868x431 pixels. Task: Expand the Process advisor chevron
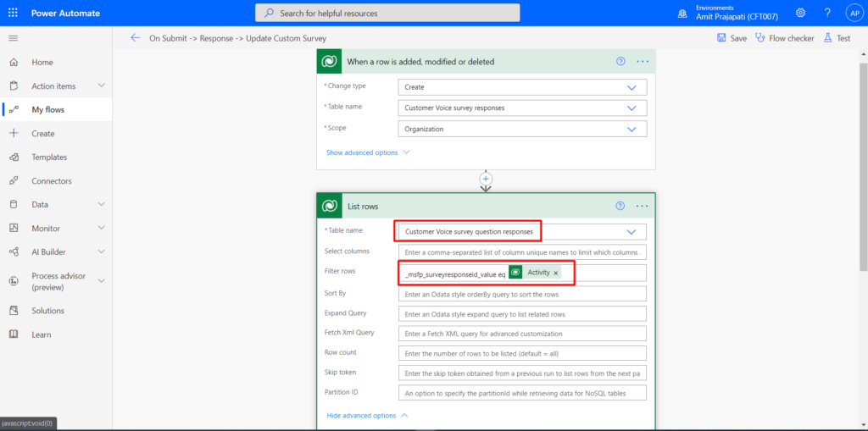(x=102, y=280)
